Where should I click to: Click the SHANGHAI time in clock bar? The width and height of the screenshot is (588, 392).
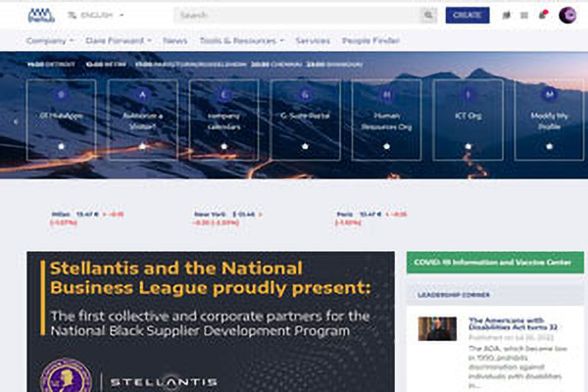334,65
